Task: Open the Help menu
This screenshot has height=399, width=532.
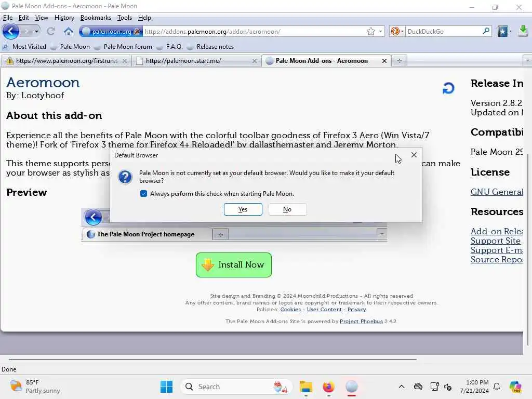Action: [144, 18]
